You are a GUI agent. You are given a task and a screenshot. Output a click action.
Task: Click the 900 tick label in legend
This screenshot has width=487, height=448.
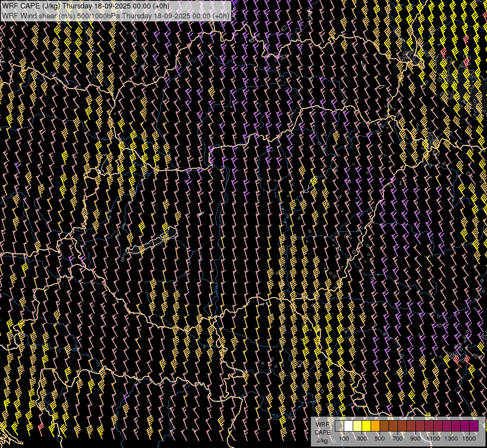pyautogui.click(x=415, y=439)
